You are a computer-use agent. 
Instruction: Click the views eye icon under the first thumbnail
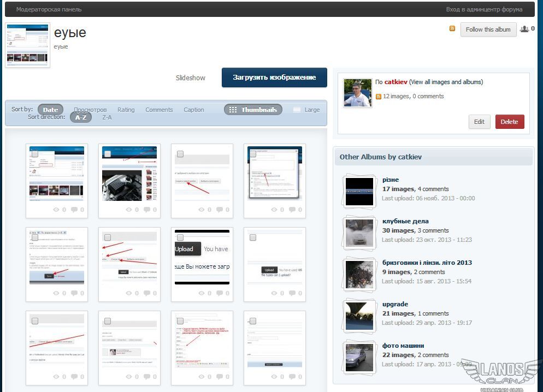click(56, 210)
